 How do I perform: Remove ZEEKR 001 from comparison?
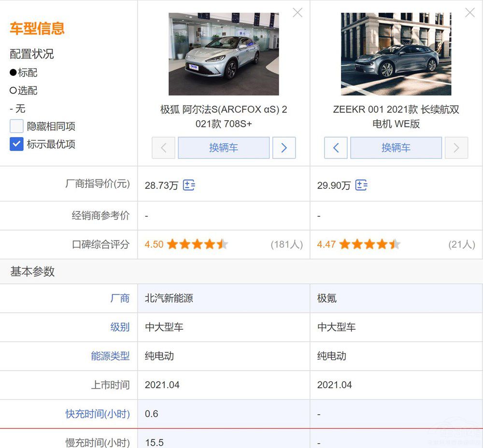pos(469,13)
